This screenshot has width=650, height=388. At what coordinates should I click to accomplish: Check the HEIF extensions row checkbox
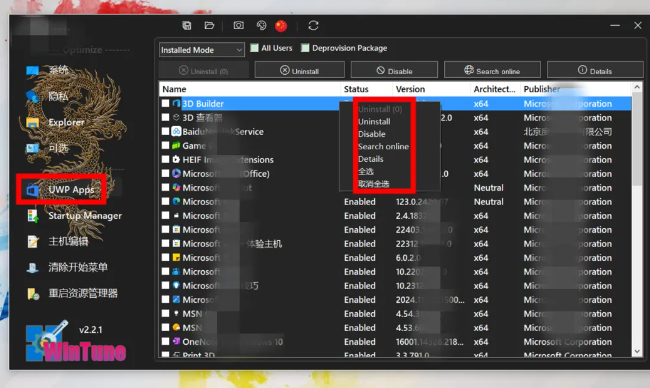point(165,160)
